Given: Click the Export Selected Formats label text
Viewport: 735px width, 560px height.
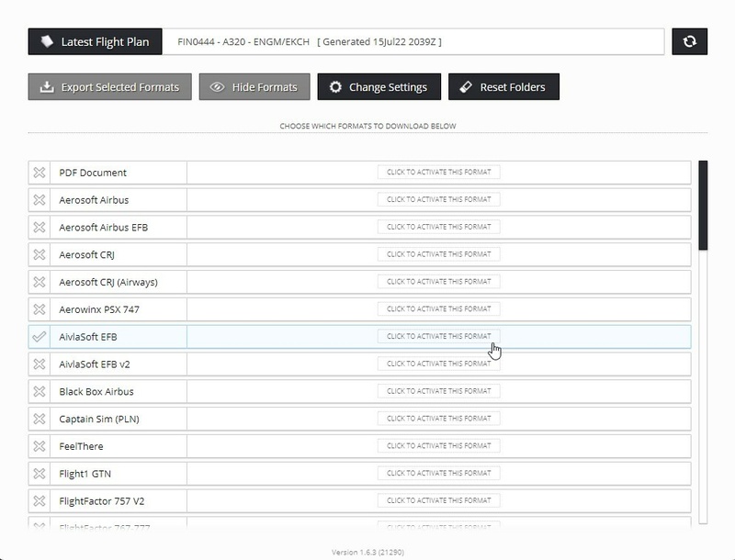Looking at the screenshot, I should click(x=120, y=87).
